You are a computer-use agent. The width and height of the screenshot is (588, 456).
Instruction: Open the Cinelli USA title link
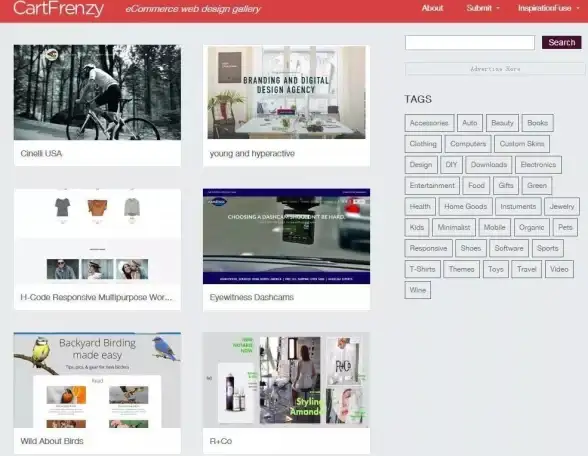(x=41, y=153)
